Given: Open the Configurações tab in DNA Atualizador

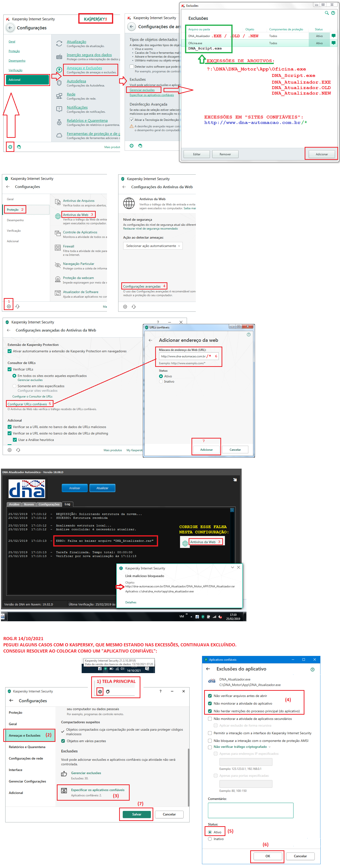Looking at the screenshot, I should coord(49,504).
